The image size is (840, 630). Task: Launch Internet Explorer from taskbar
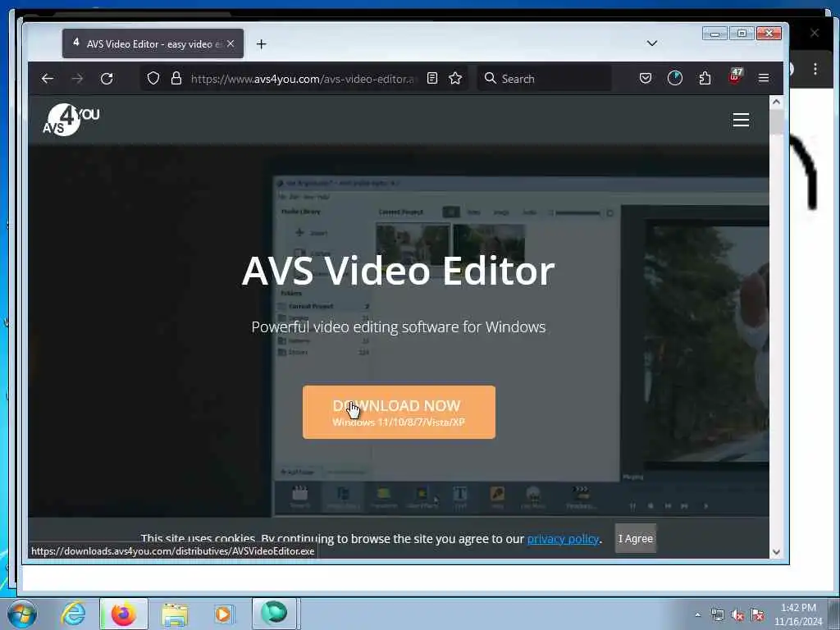pyautogui.click(x=73, y=614)
